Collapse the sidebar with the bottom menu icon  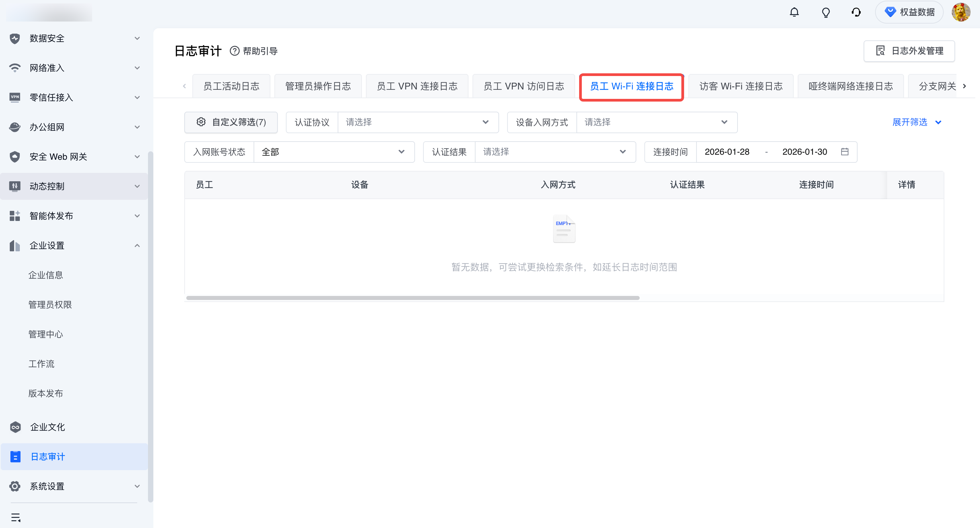(x=16, y=517)
